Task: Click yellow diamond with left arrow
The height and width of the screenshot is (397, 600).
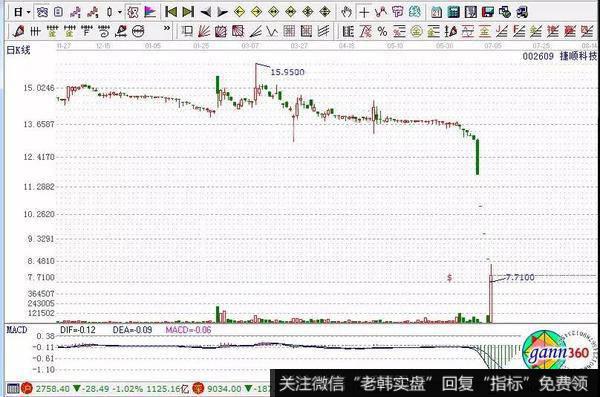Action: (240, 12)
